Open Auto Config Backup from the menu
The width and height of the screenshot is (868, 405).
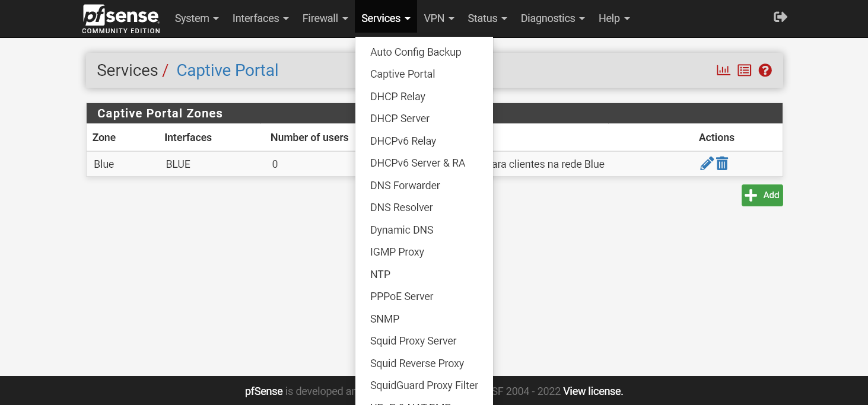click(415, 52)
